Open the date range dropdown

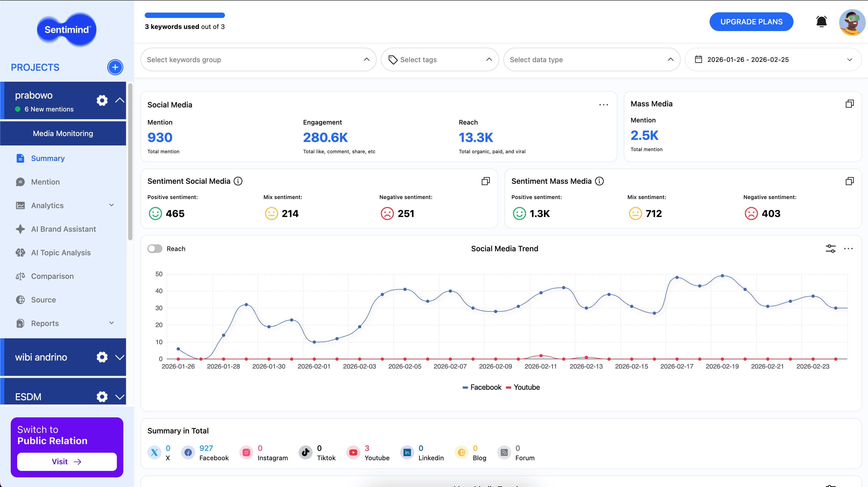773,60
